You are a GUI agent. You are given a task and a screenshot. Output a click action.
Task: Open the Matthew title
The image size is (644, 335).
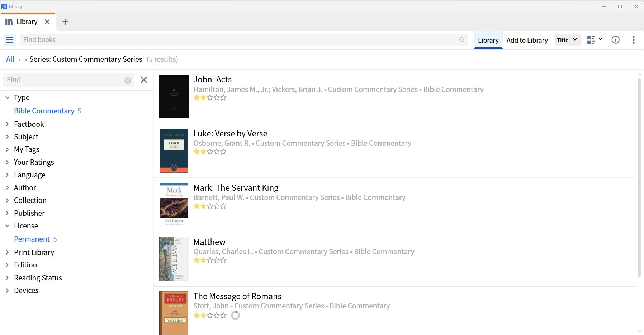coord(209,242)
